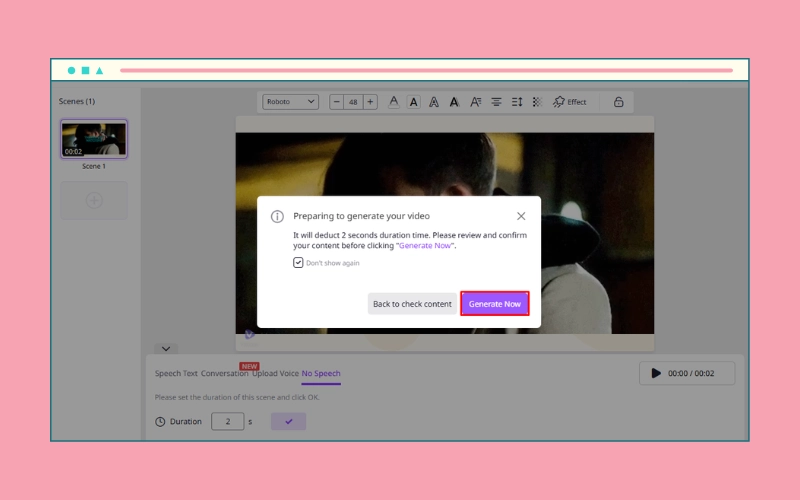Select the text background box icon
Screen dimensions: 800x500
414,102
